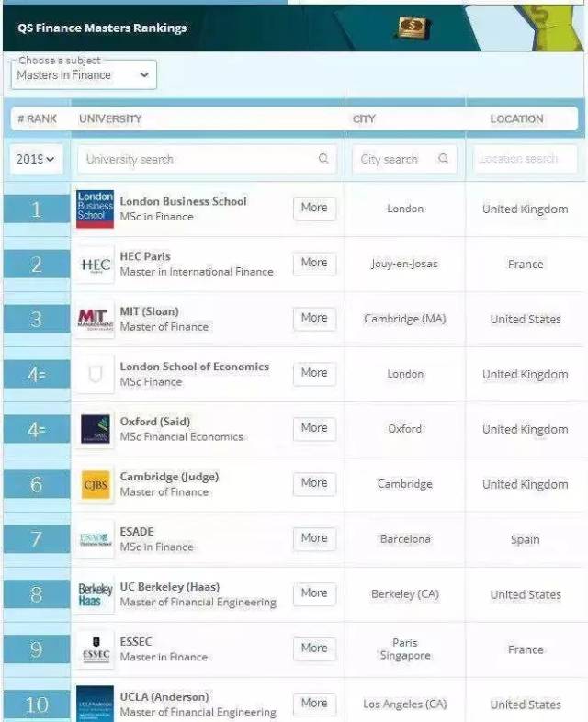The width and height of the screenshot is (588, 722).
Task: Click More for Oxford (Said)
Action: 314,428
